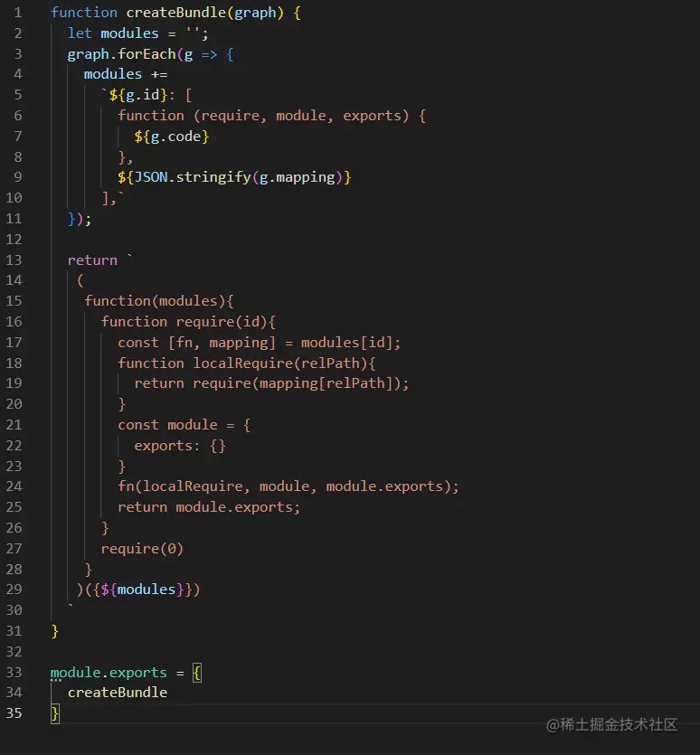This screenshot has height=755, width=700.
Task: Click 'module.exports' on line 33
Action: [109, 672]
